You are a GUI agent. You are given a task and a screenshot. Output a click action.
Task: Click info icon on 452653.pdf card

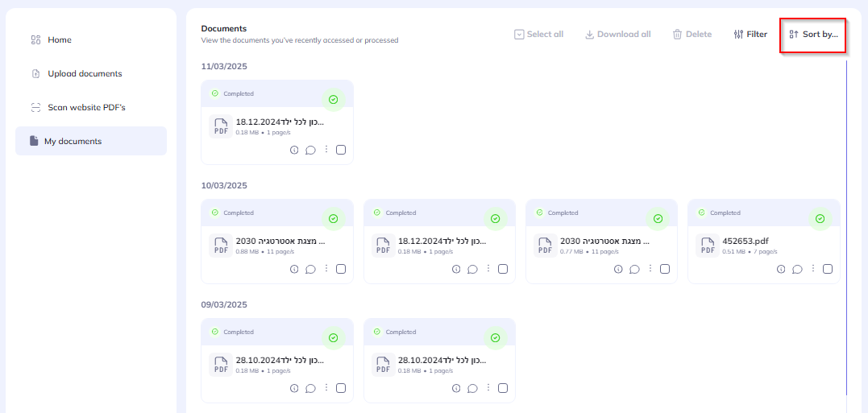coord(781,269)
